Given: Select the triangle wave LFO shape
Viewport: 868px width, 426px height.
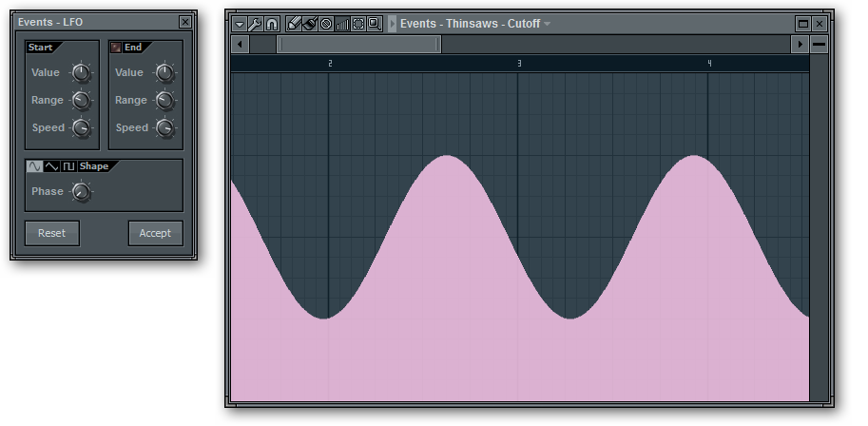Looking at the screenshot, I should coord(51,166).
